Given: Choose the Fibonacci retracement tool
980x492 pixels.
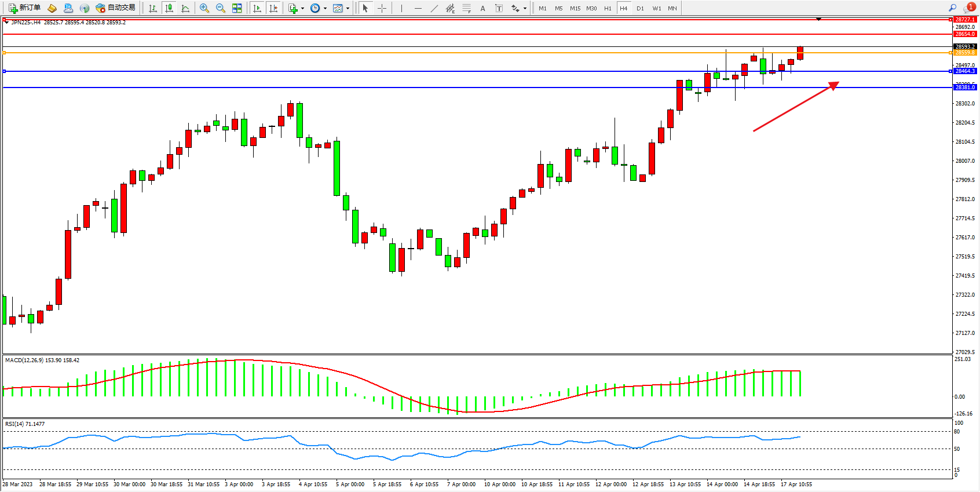Looking at the screenshot, I should click(466, 8).
